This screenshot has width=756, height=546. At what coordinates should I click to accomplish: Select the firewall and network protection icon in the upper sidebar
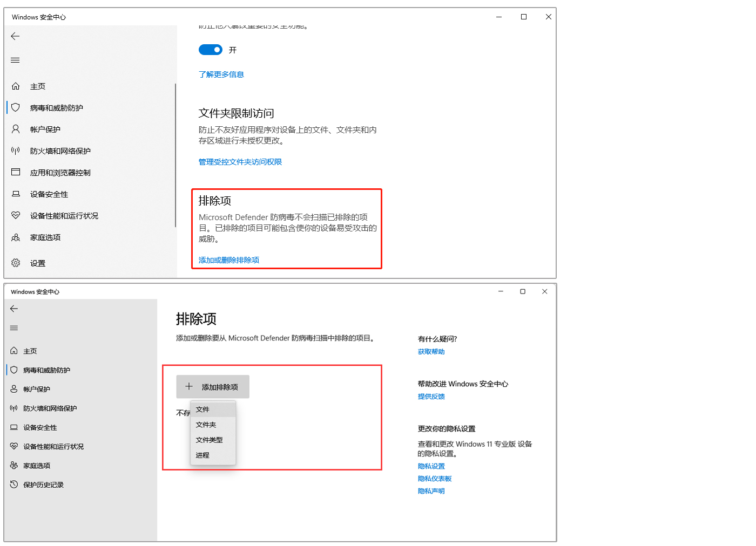(16, 151)
